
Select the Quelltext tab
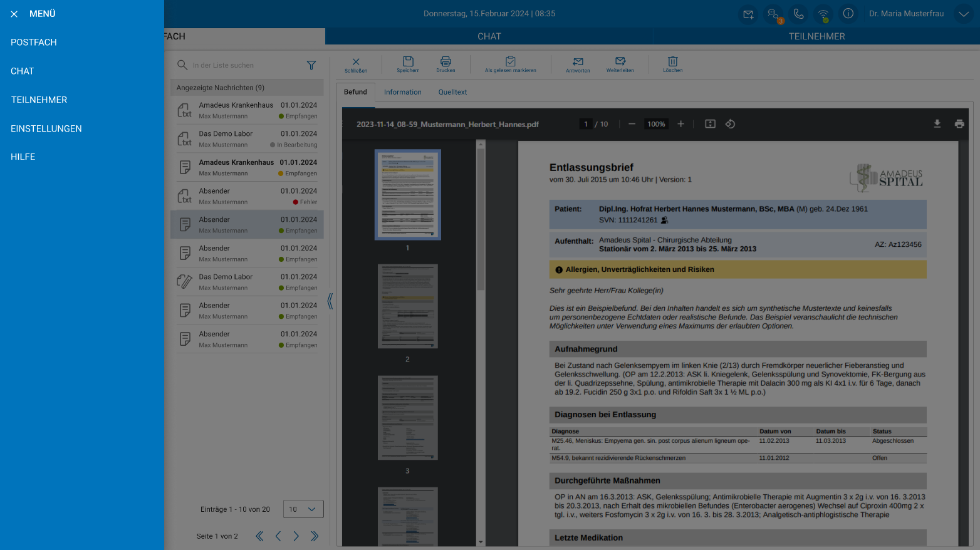452,92
